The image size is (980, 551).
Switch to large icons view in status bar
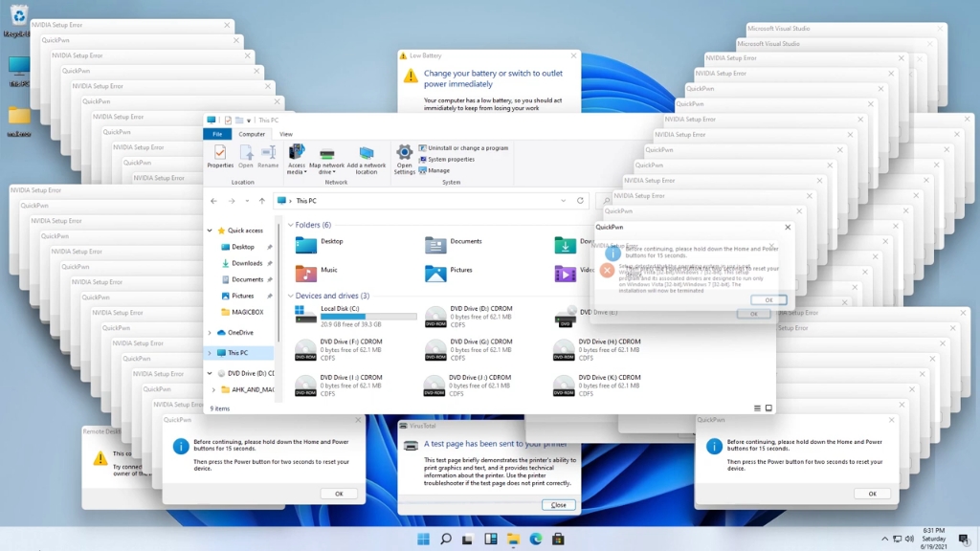768,408
